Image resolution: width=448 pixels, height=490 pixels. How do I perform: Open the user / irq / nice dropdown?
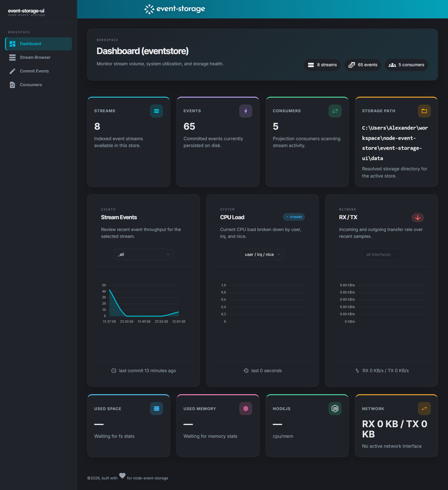pos(262,255)
